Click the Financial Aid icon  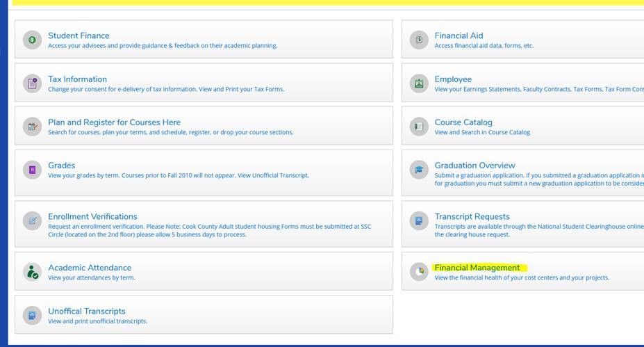click(x=419, y=40)
